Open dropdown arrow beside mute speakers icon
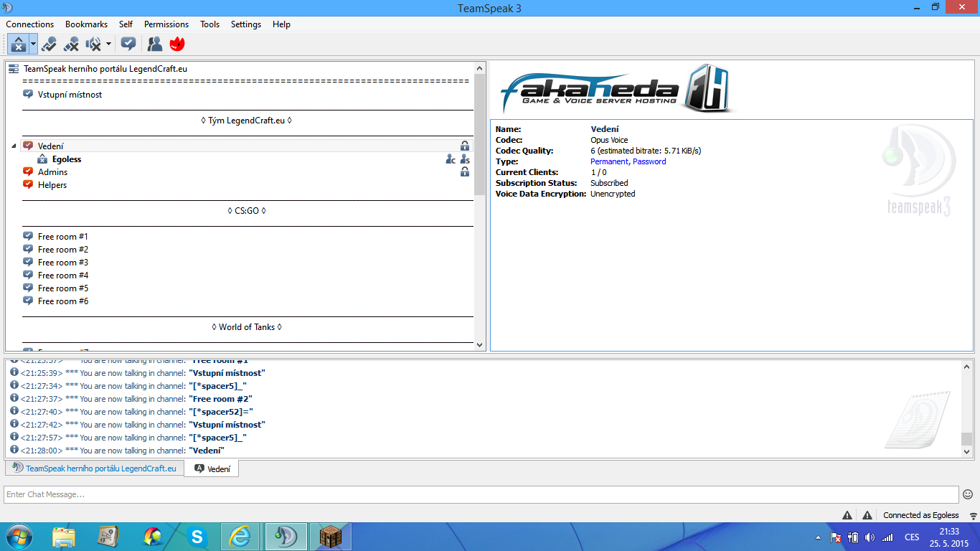This screenshot has height=551, width=980. pyautogui.click(x=108, y=44)
